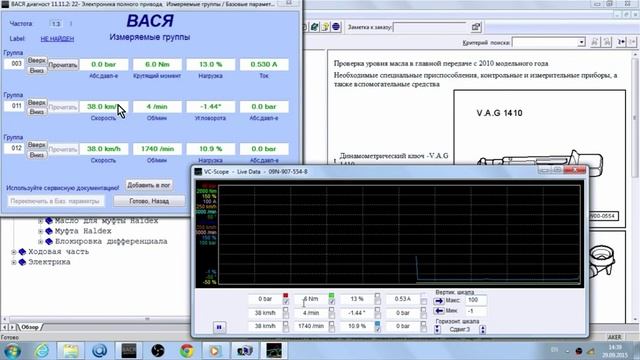Click Вверх for group 003
The image size is (640, 360).
37,60
